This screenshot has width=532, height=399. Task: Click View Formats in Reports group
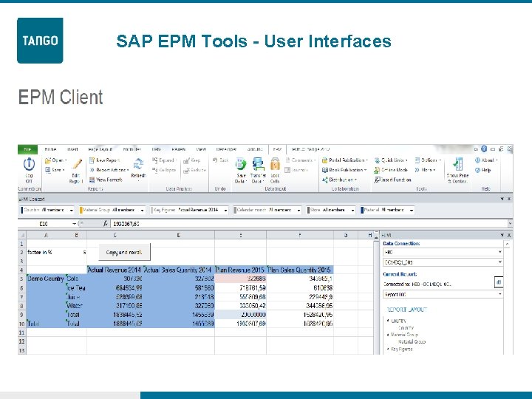click(106, 180)
